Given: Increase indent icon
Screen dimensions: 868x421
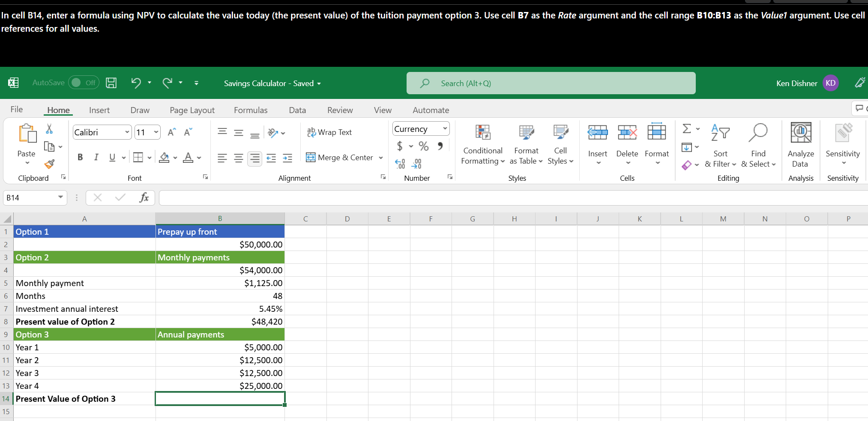Looking at the screenshot, I should point(287,158).
